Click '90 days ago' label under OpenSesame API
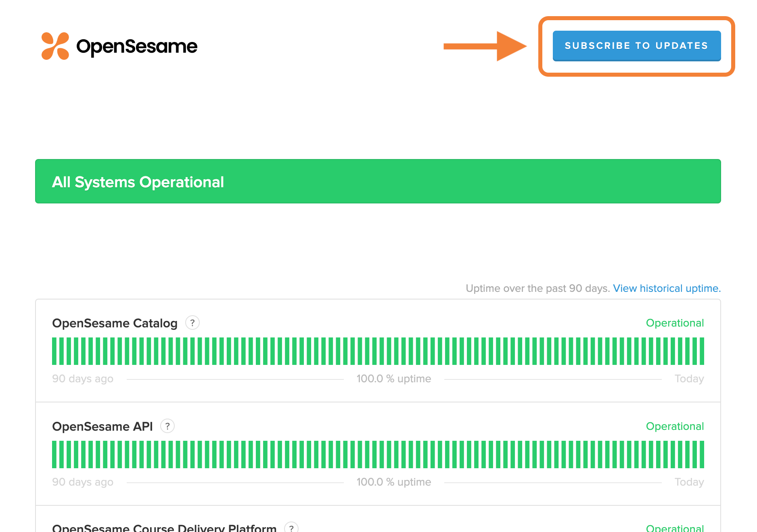 [83, 482]
